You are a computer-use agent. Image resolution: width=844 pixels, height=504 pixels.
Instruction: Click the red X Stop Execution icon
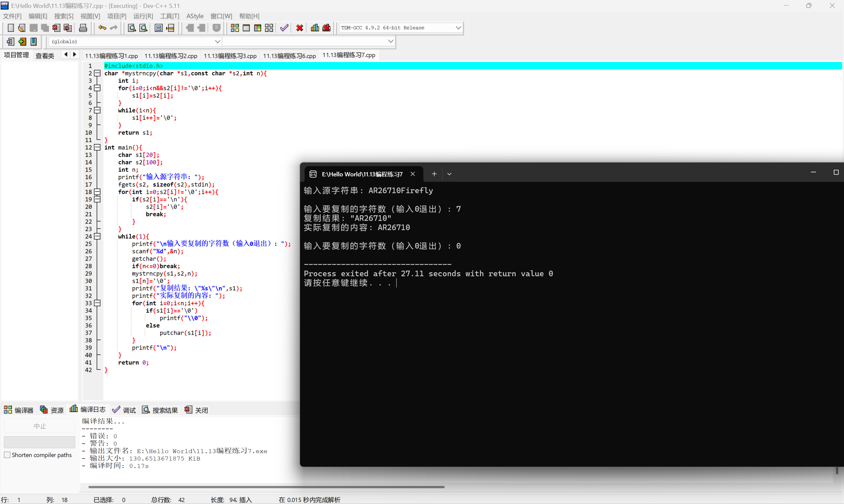coord(300,28)
